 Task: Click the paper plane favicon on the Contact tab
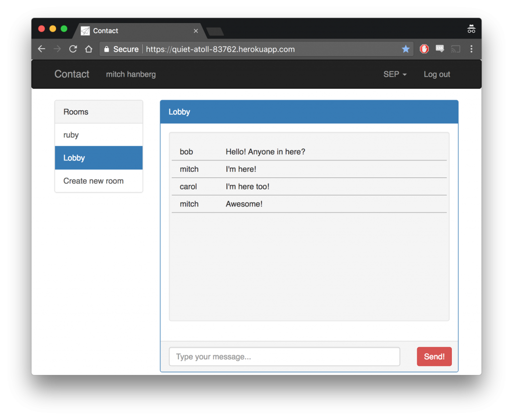click(85, 31)
